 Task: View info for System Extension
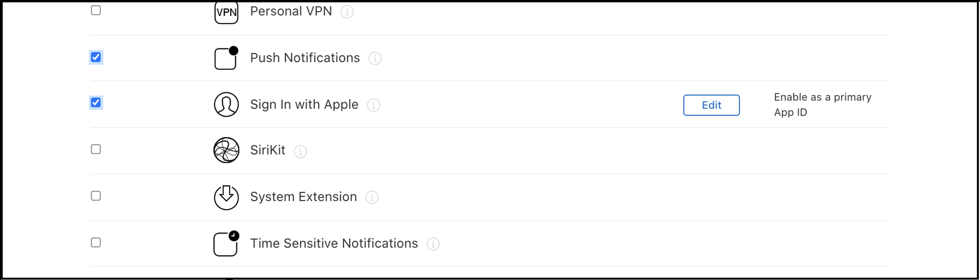pyautogui.click(x=372, y=198)
